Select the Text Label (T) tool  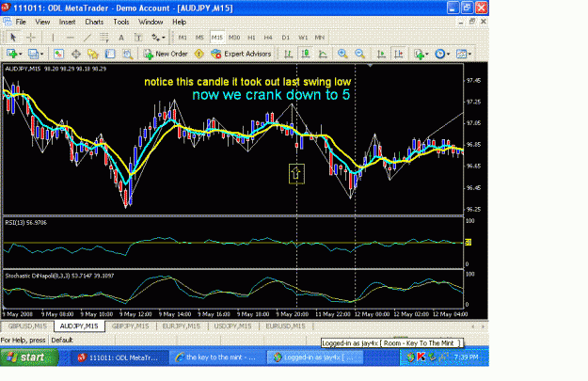coord(138,38)
